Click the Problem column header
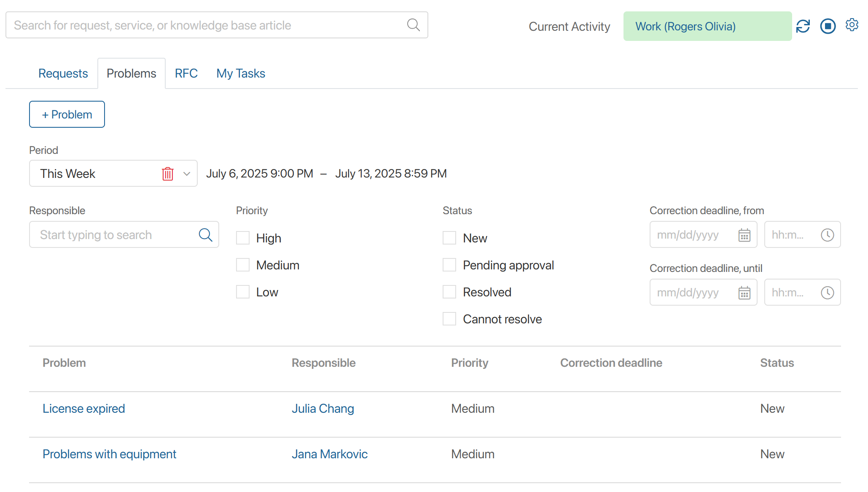The width and height of the screenshot is (868, 492). [64, 363]
